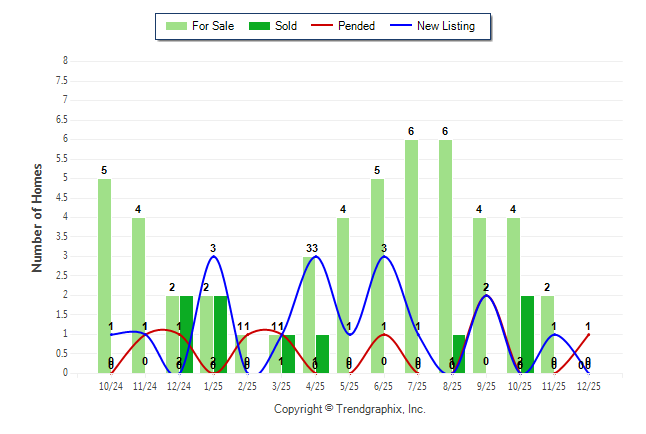Click the Copyright Trendgraphix, Inc. text
Image resolution: width=646 pixels, height=434 pixels.
(x=349, y=409)
